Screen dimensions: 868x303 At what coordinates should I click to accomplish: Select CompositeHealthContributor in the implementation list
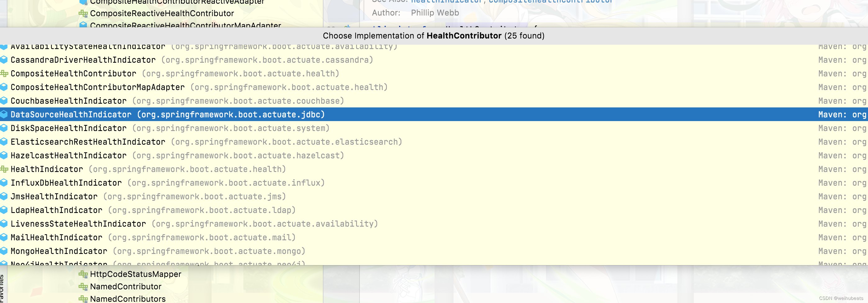click(434, 74)
